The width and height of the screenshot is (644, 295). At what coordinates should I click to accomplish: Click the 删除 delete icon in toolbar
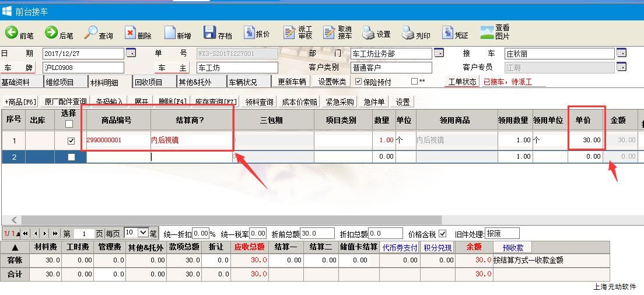(131, 33)
